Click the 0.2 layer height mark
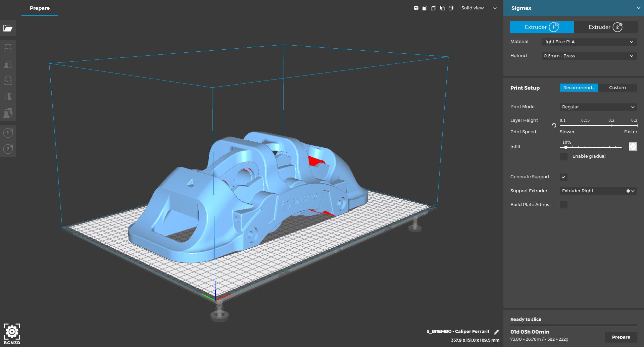This screenshot has width=644, height=347. pos(611,120)
